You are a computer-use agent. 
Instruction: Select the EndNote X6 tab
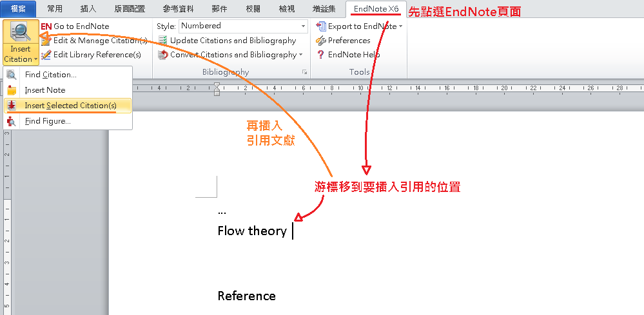376,9
